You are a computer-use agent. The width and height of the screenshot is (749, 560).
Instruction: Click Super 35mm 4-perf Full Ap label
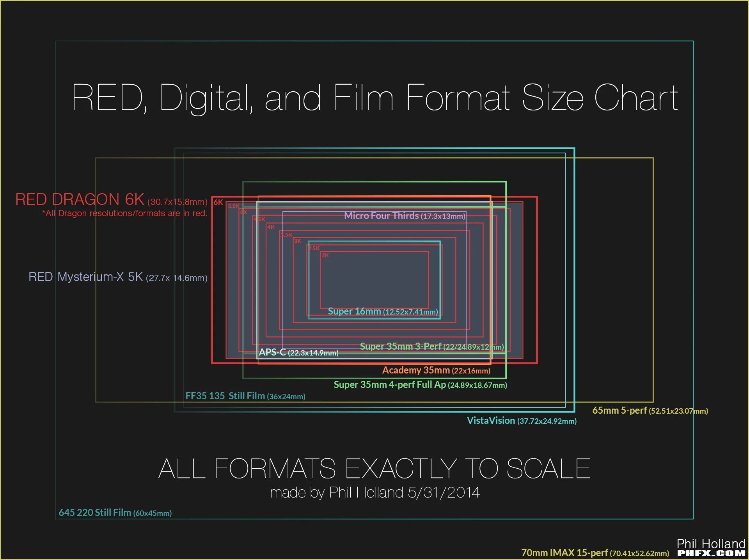click(x=420, y=385)
